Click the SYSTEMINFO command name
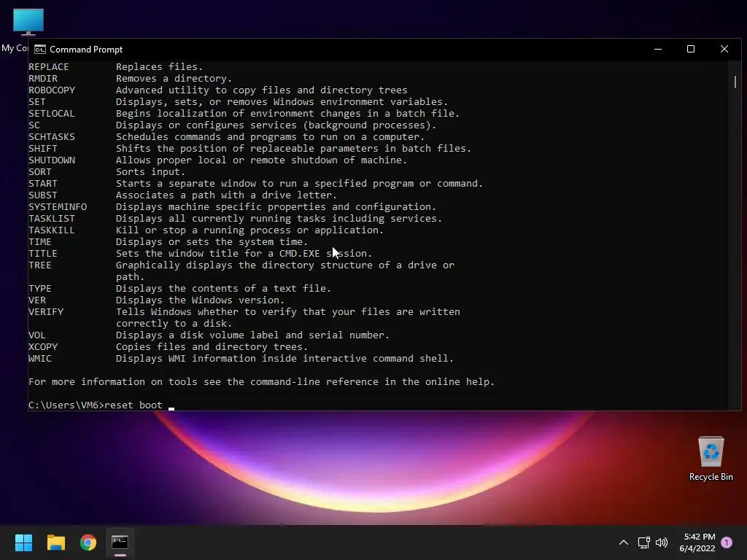 [x=58, y=206]
